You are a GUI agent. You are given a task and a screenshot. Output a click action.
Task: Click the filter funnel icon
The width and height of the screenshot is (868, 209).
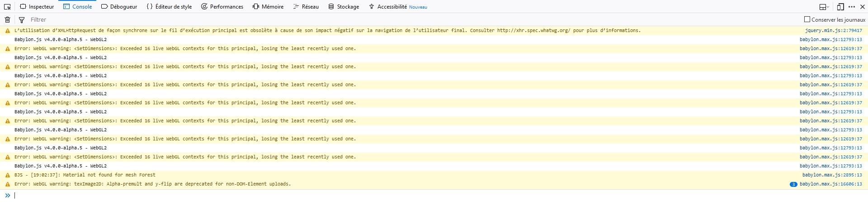(x=21, y=19)
